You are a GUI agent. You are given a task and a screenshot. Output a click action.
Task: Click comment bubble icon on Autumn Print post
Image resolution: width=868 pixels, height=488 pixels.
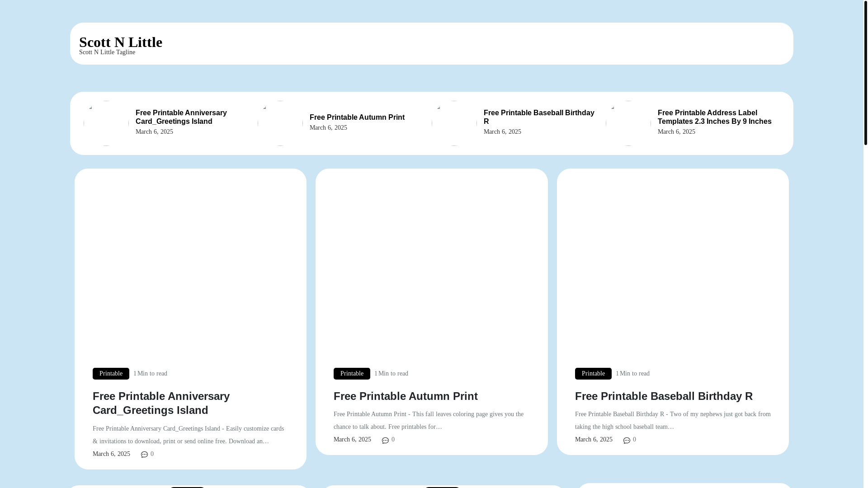pyautogui.click(x=386, y=440)
